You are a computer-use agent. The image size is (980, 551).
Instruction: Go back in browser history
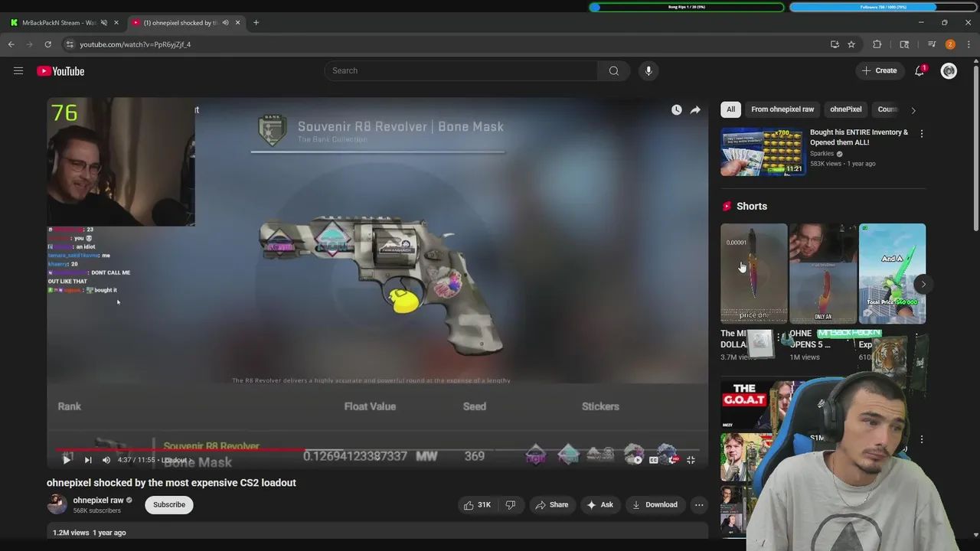coord(11,44)
